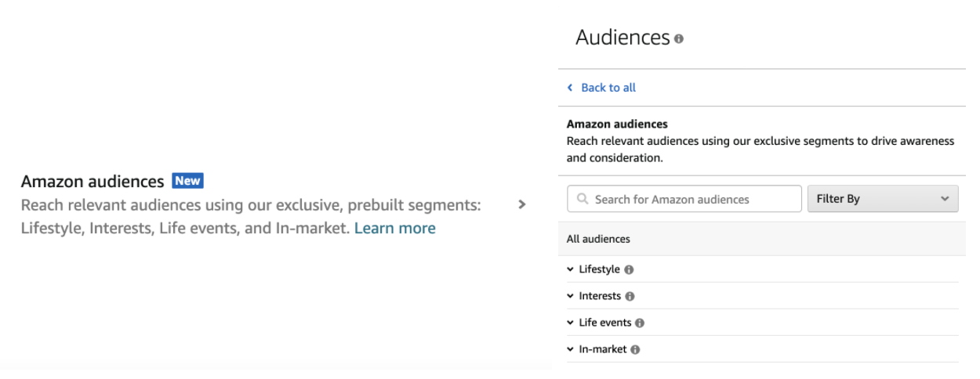Image resolution: width=980 pixels, height=379 pixels.
Task: Click the Filter By dropdown arrow
Action: click(944, 200)
